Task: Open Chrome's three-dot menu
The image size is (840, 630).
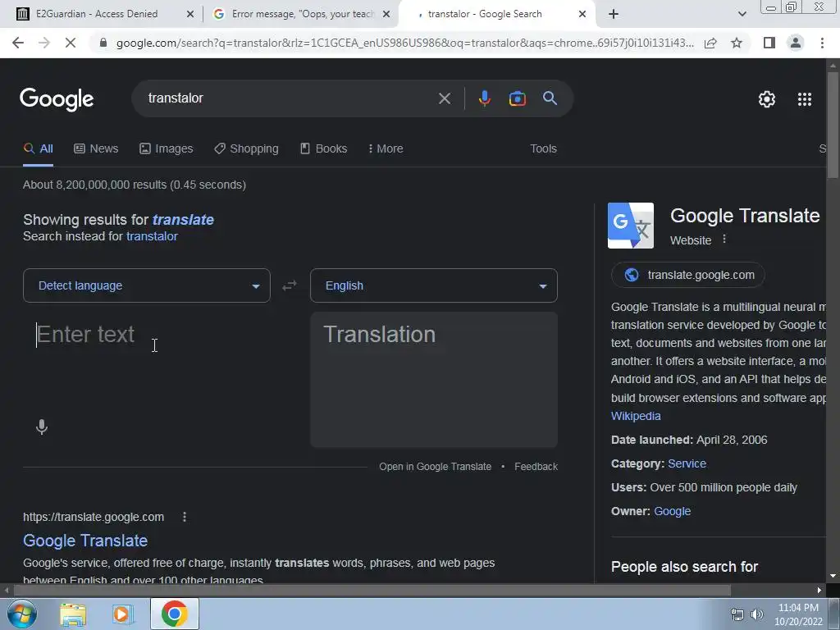Action: click(x=822, y=43)
